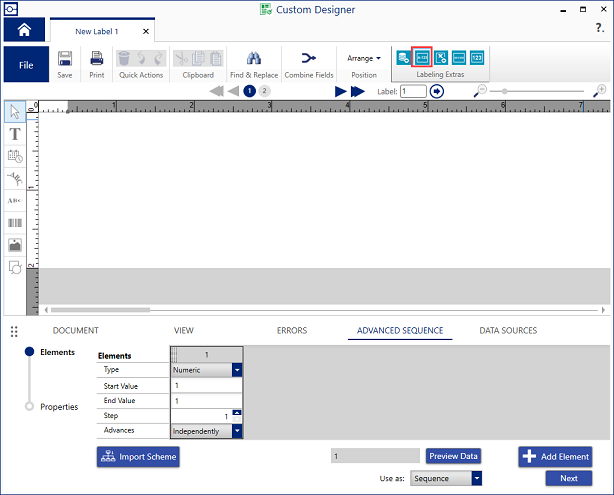The image size is (614, 495).
Task: Jump to the first label
Action: [x=217, y=91]
